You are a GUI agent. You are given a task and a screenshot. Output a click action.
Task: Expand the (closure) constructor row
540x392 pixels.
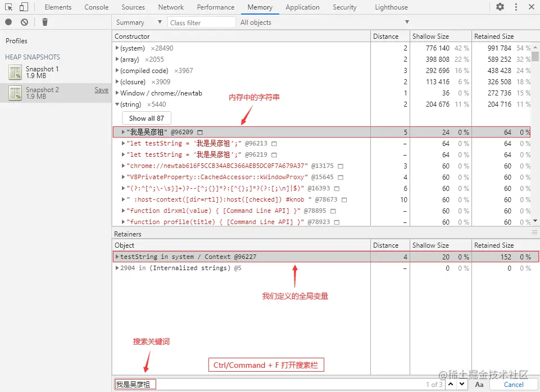(x=117, y=82)
